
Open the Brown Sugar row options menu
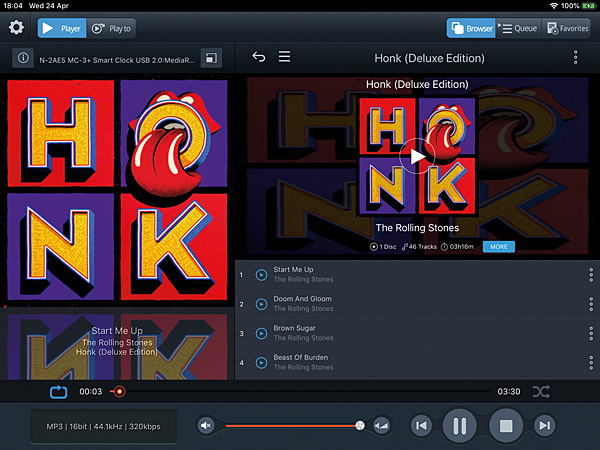[x=591, y=333]
